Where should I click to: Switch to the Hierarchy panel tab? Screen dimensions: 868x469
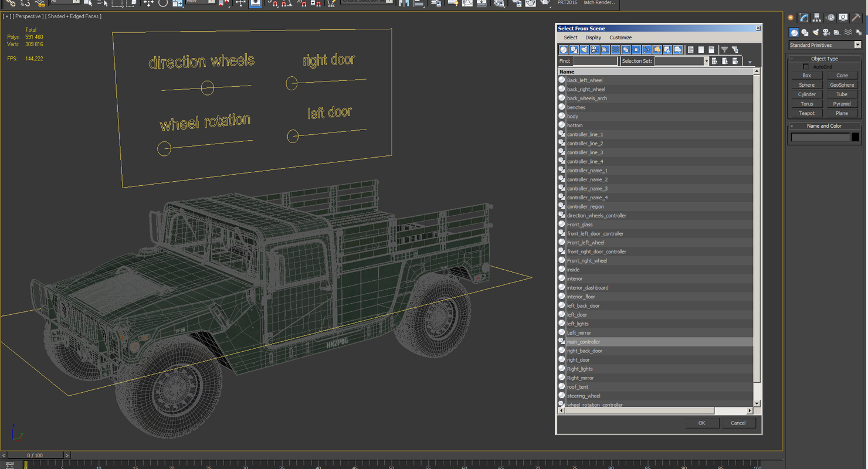816,18
